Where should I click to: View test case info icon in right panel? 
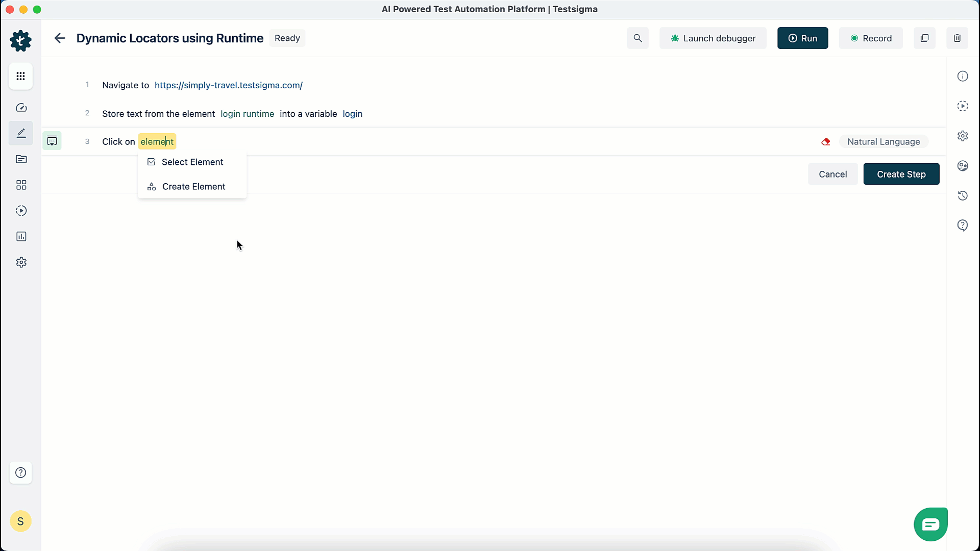click(963, 76)
